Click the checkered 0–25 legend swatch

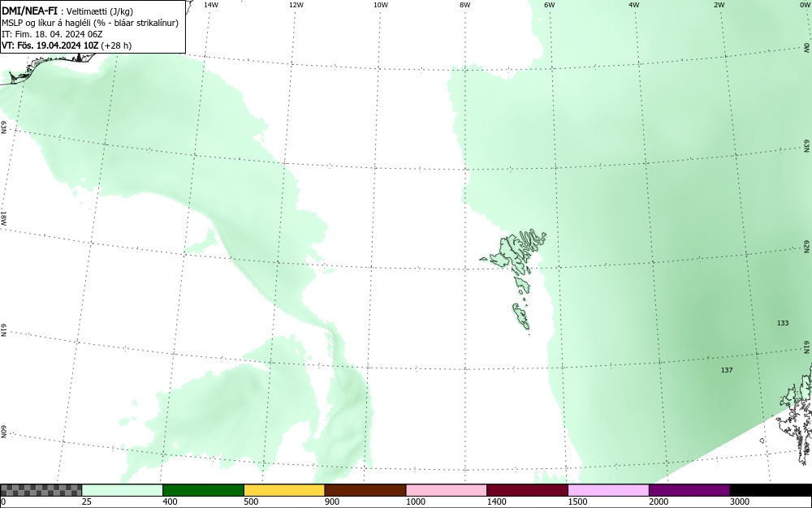point(41,490)
